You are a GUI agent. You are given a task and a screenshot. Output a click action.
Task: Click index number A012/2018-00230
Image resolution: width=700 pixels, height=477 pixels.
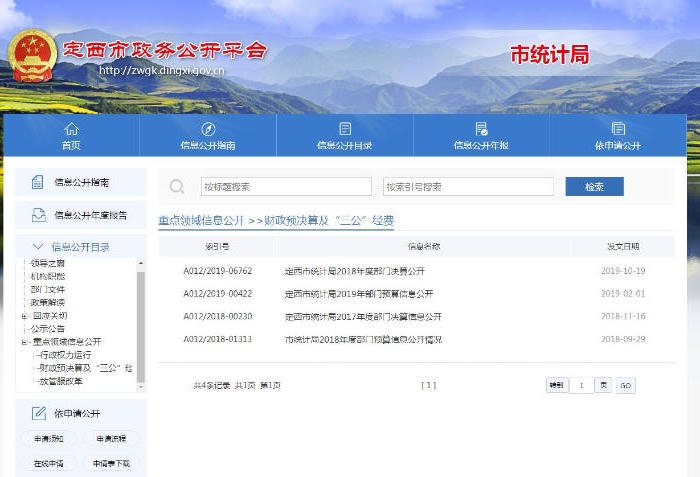point(218,316)
